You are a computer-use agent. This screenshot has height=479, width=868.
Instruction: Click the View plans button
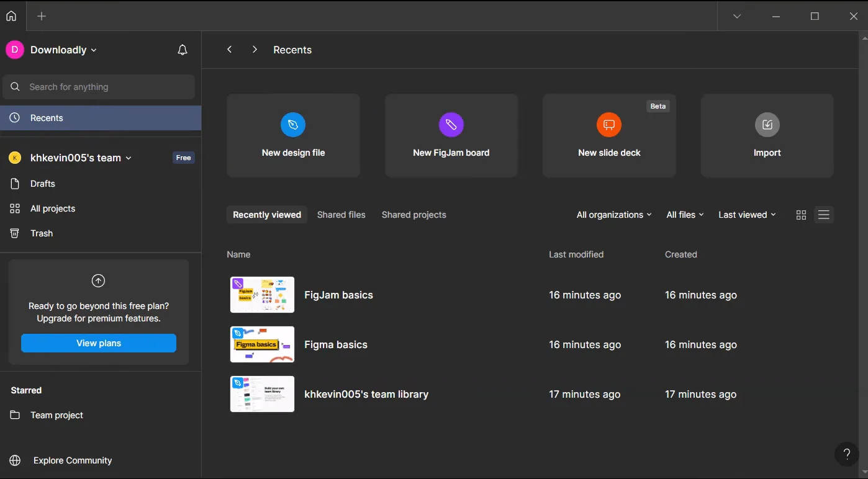(x=99, y=343)
